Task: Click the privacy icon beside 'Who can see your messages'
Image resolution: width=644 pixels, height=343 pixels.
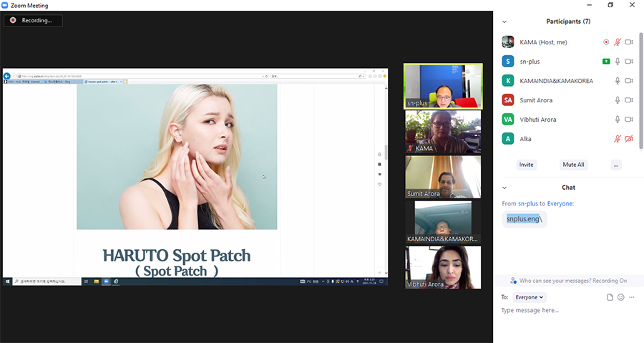Action: point(513,281)
